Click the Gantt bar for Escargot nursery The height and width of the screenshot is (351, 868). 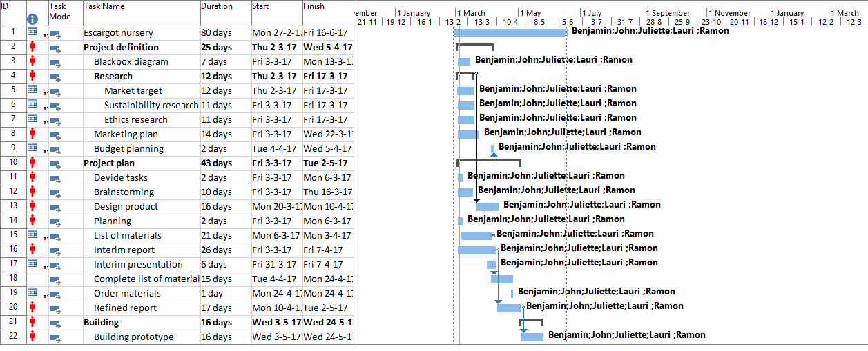pos(510,32)
